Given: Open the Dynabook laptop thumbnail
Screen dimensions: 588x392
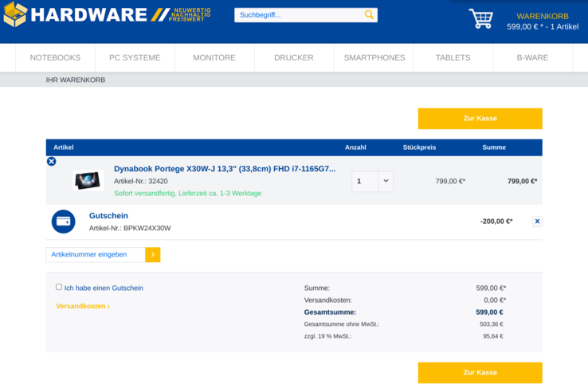Looking at the screenshot, I should coord(88,180).
